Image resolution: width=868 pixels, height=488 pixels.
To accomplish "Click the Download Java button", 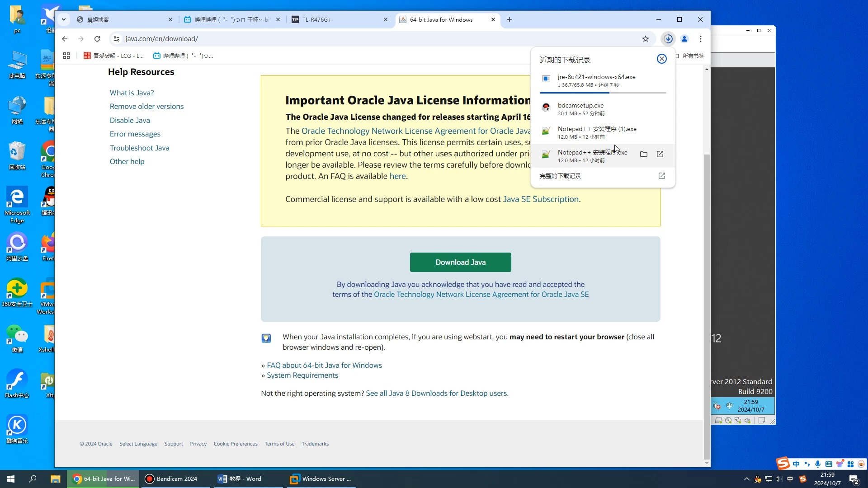I will tap(460, 262).
